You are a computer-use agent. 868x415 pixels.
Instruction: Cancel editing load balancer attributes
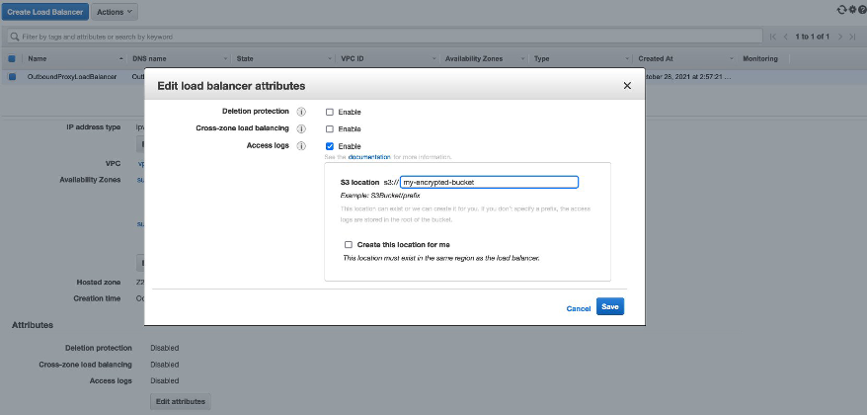point(579,308)
